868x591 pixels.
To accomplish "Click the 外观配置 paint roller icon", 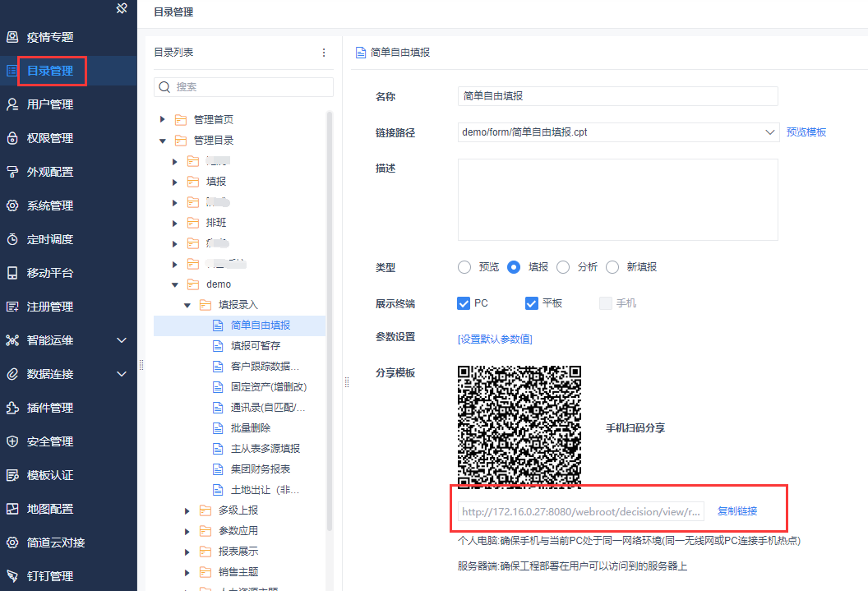I will click(12, 172).
